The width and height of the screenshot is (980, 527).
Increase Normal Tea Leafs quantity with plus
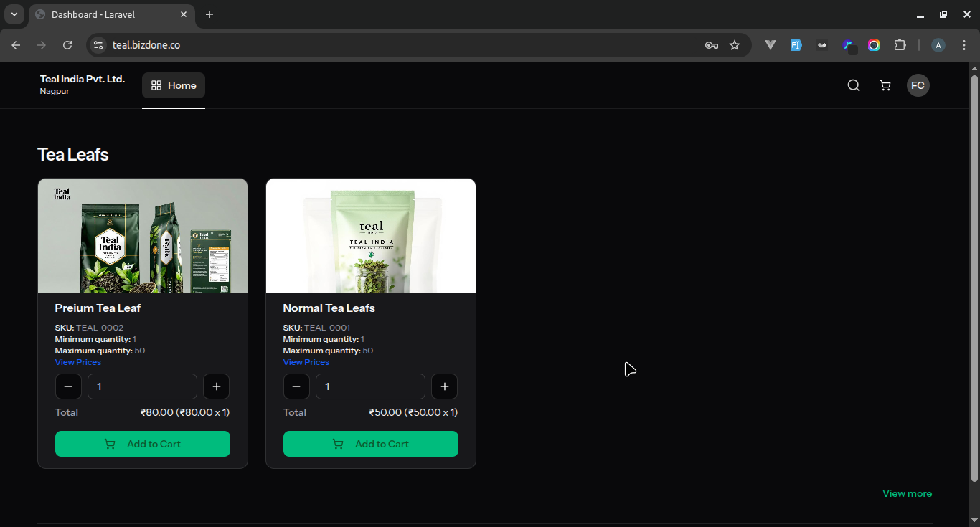pos(444,386)
